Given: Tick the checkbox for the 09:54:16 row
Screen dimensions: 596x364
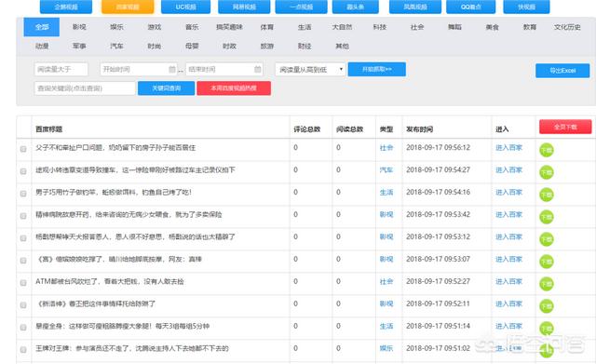Looking at the screenshot, I should (x=23, y=194).
